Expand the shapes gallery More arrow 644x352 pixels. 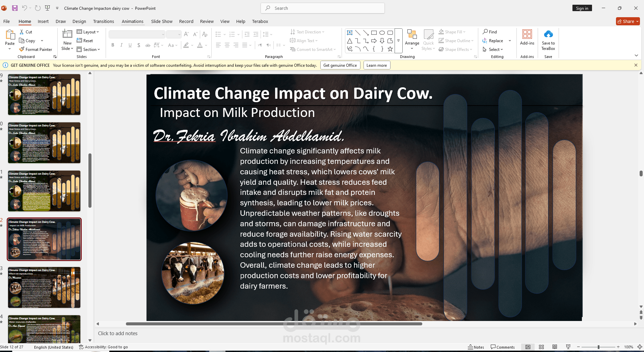(x=398, y=41)
